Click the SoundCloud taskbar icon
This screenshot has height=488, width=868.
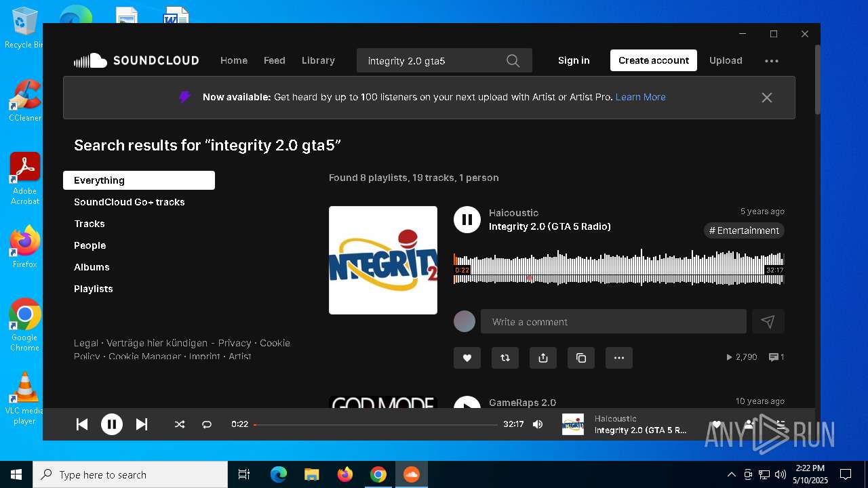click(x=412, y=474)
